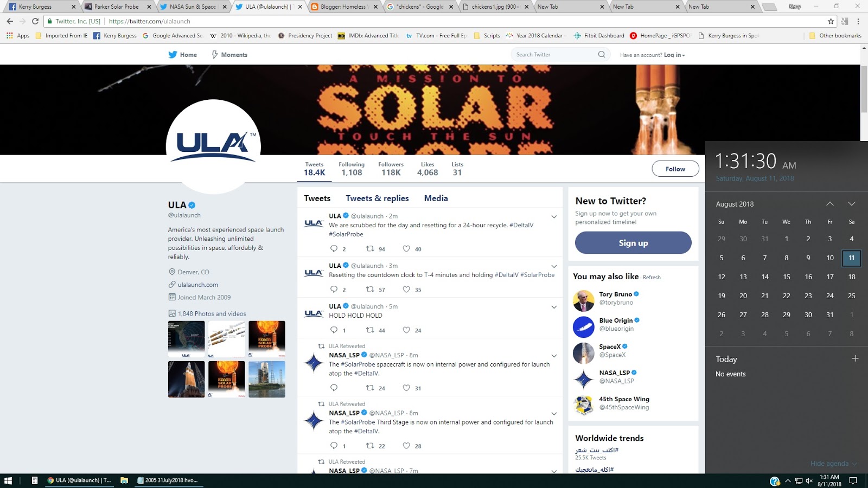The width and height of the screenshot is (868, 488).
Task: Switch to the Tweets tab
Action: 317,198
